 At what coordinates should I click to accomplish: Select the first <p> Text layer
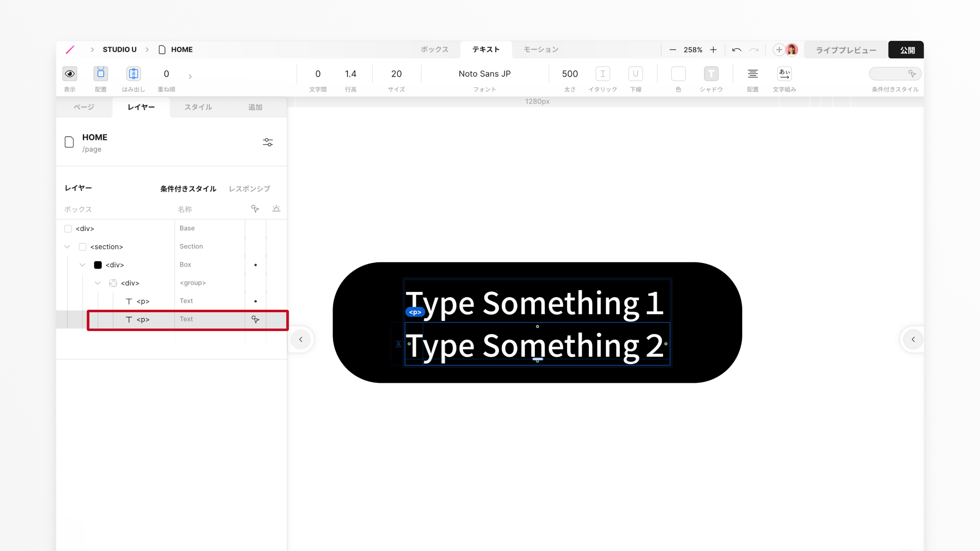[x=171, y=301]
